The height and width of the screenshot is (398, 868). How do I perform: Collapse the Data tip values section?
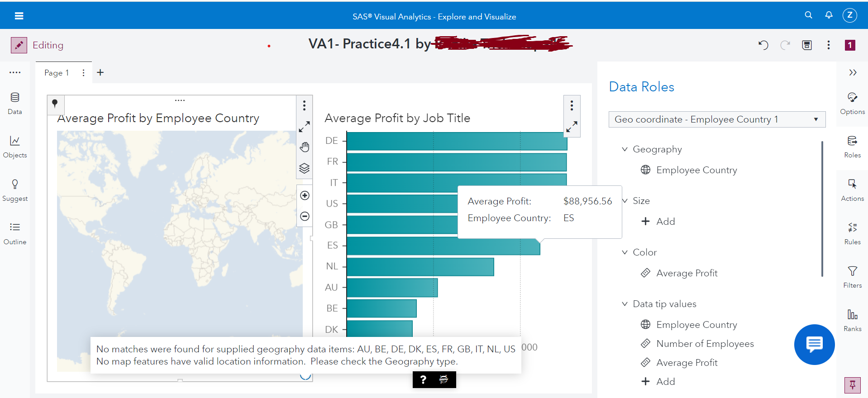625,304
